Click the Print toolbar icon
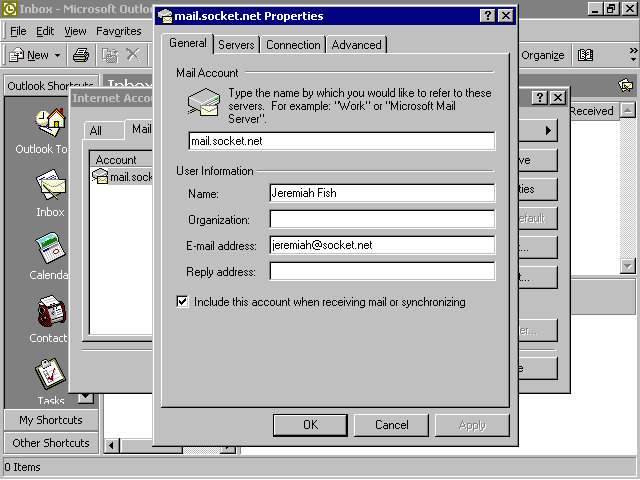Image resolution: width=640 pixels, height=480 pixels. (81, 55)
